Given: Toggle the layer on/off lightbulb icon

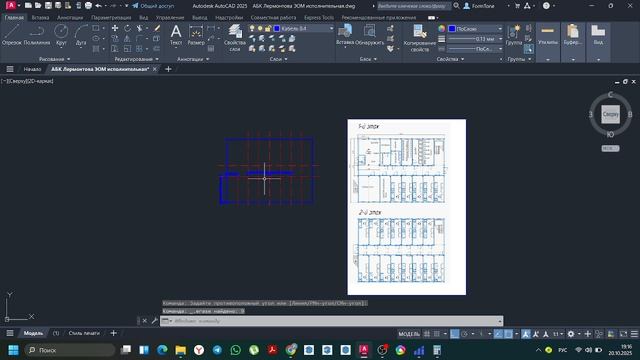Looking at the screenshot, I should (252, 28).
